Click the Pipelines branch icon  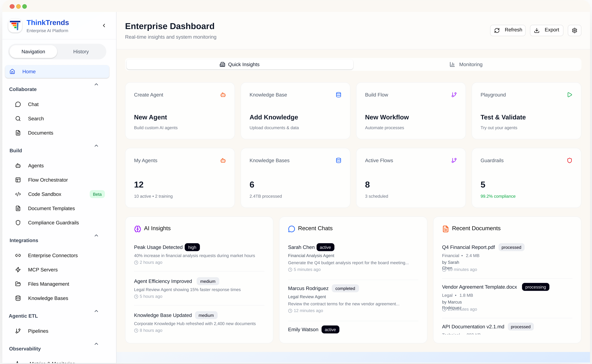(18, 331)
